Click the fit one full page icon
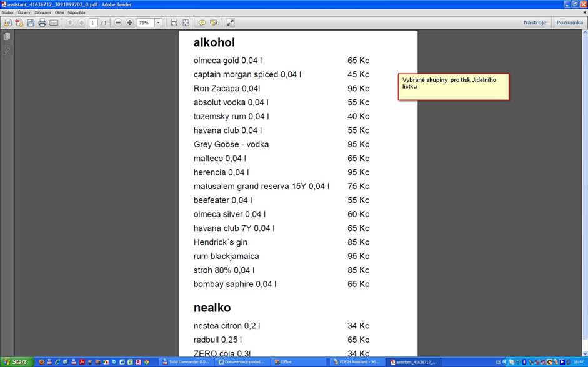Viewport: 588px width, 367px height. (x=186, y=23)
